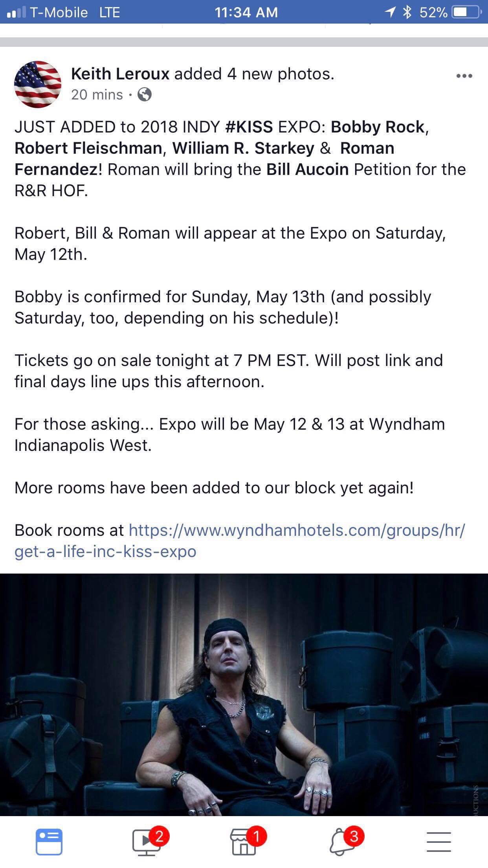
Task: Tap the public globe privacy icon
Action: point(145,95)
